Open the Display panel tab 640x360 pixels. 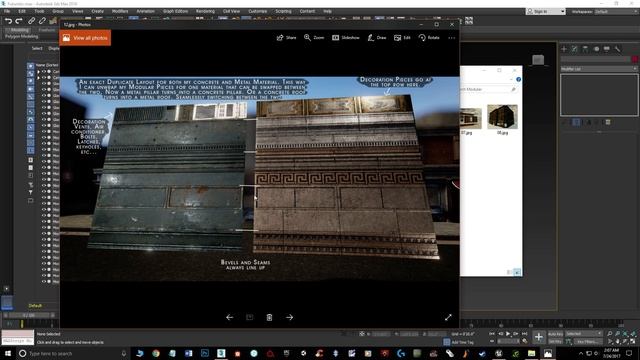607,49
